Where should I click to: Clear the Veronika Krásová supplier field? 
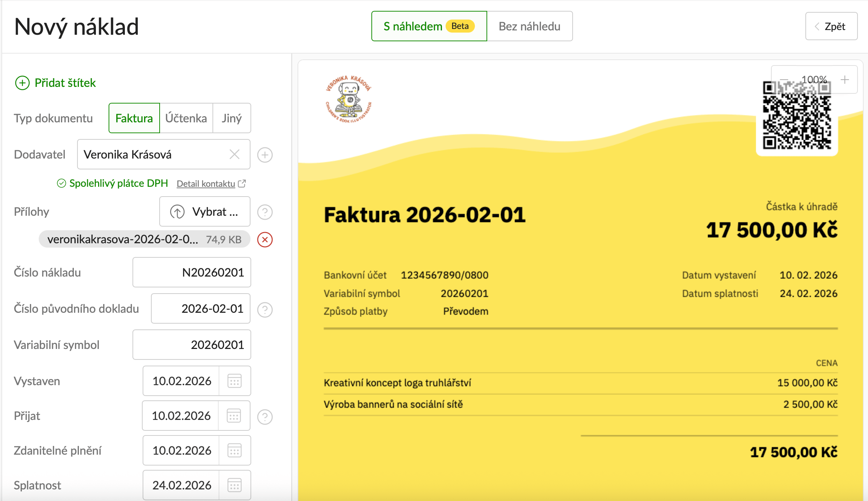point(235,155)
